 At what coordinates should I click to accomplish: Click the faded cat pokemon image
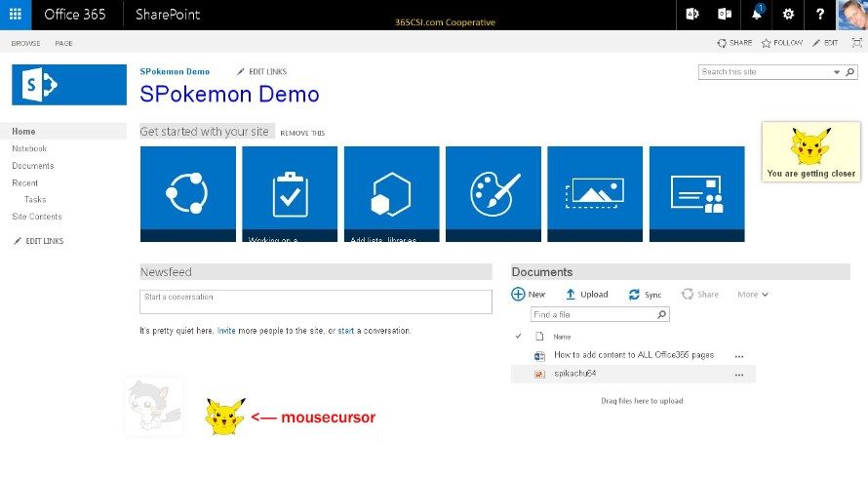[x=154, y=407]
